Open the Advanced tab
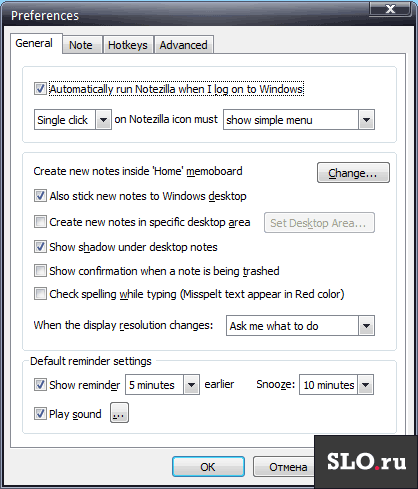Screen dimensions: 418x489 click(x=184, y=45)
